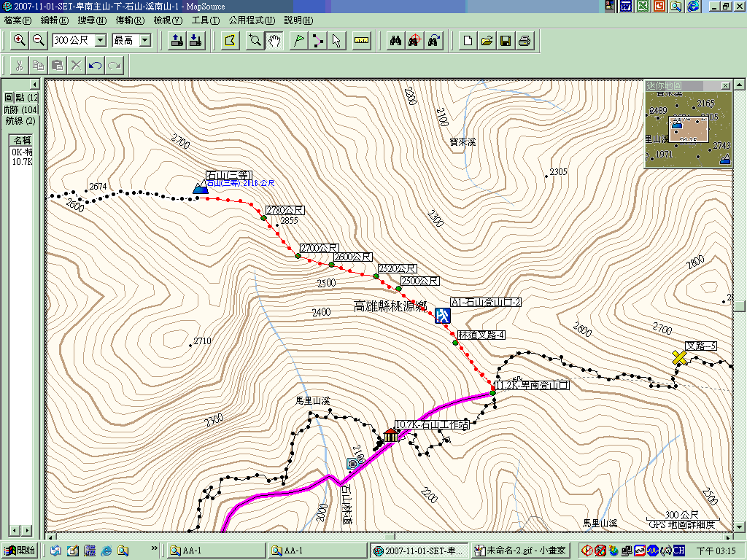
Task: Select the 10.7K route in list
Action: click(21, 162)
